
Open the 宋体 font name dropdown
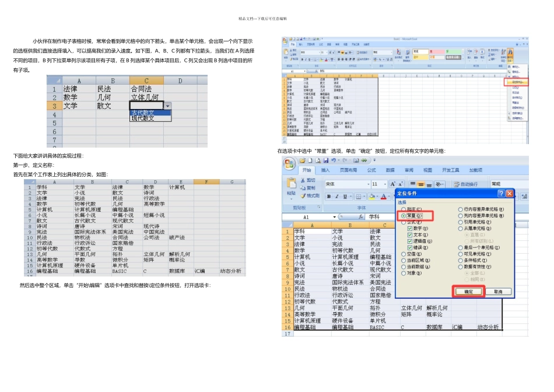[369, 184]
